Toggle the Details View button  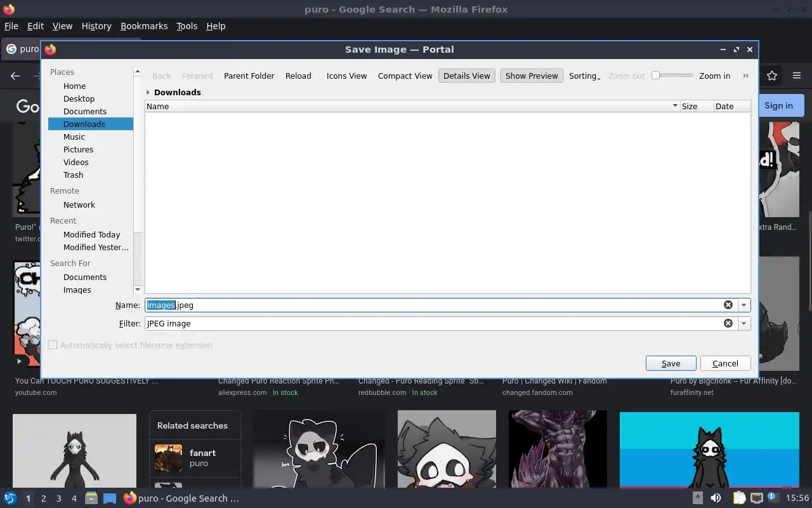466,76
